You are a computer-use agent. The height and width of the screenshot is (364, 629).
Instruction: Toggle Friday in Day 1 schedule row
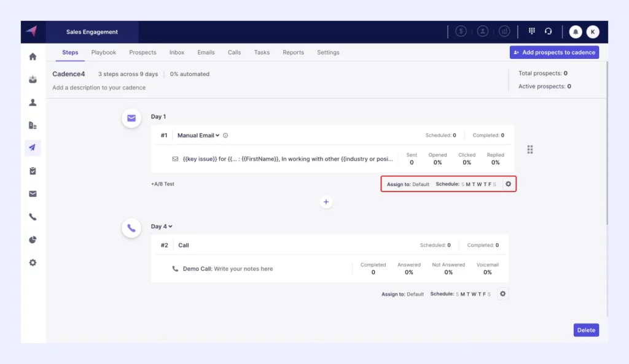pos(490,184)
